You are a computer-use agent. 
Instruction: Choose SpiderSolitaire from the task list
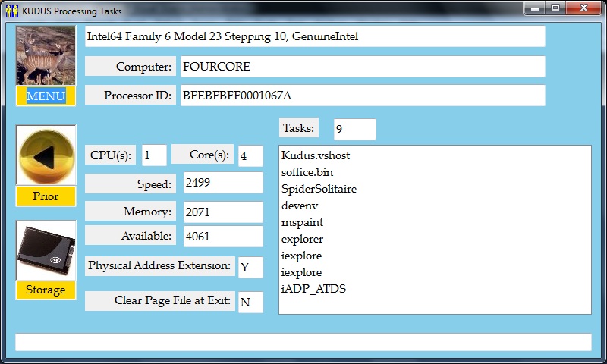coord(319,189)
